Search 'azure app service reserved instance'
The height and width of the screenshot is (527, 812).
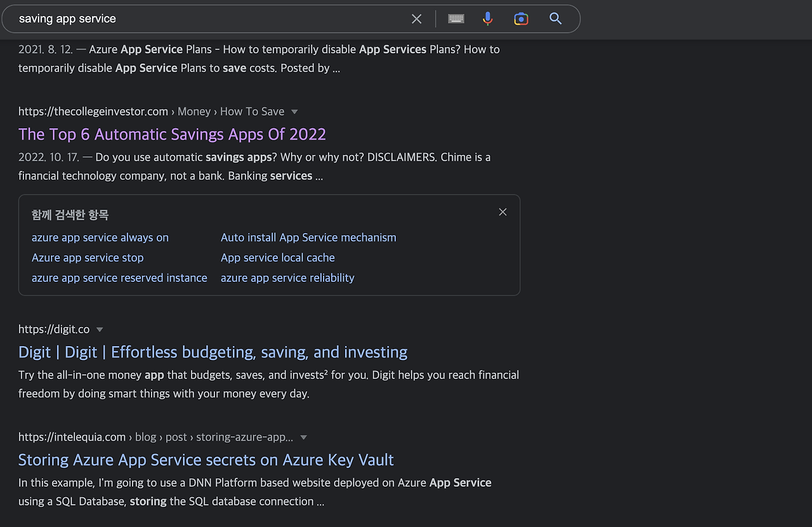[119, 278]
